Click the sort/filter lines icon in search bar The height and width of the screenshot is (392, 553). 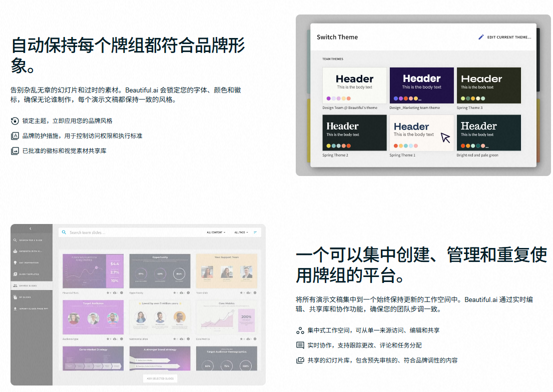255,232
